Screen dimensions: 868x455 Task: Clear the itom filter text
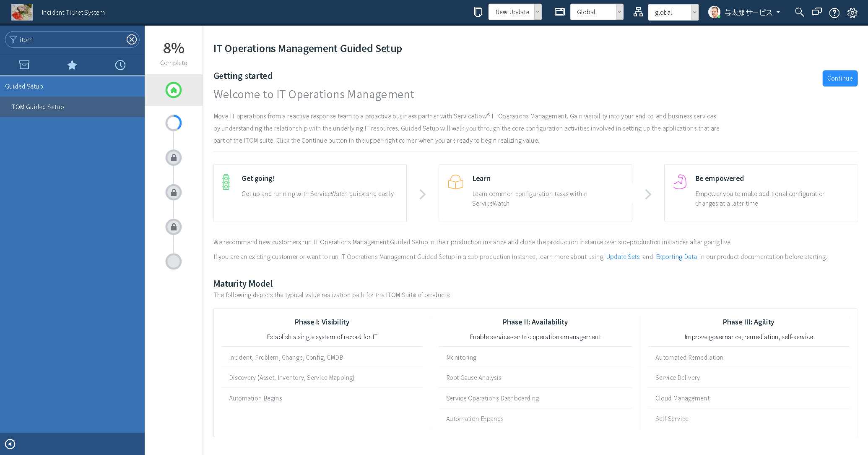(x=131, y=39)
